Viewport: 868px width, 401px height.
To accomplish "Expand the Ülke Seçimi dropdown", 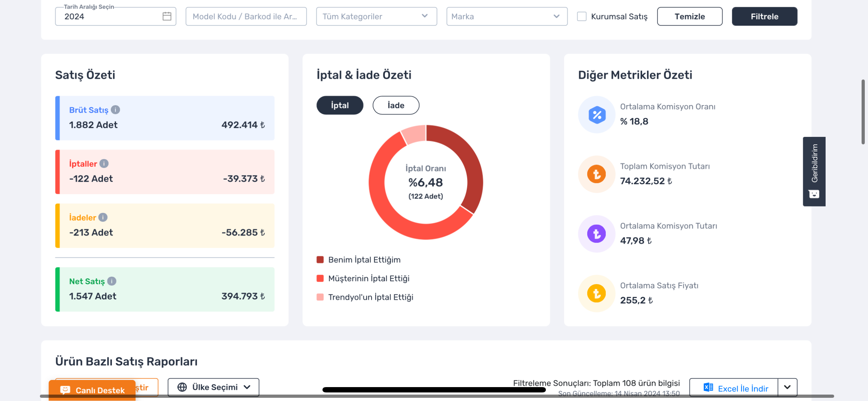I will point(213,387).
